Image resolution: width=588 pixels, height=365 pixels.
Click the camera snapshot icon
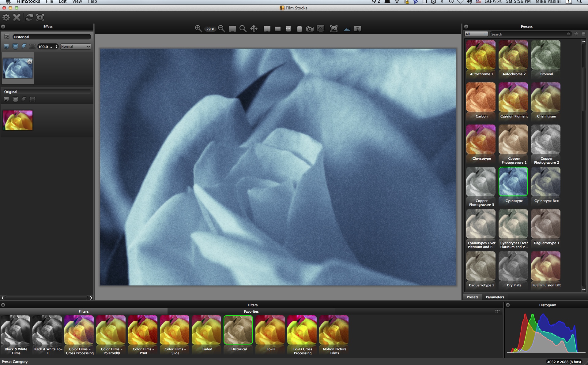click(310, 29)
